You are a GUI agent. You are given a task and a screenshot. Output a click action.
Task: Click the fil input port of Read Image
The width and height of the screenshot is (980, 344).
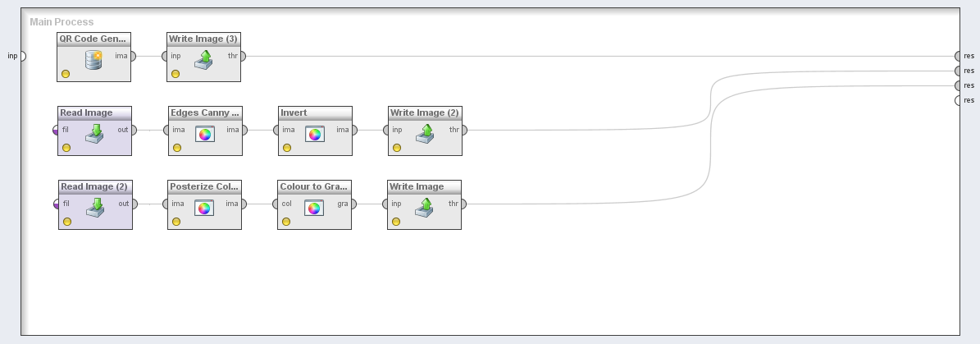pos(56,130)
